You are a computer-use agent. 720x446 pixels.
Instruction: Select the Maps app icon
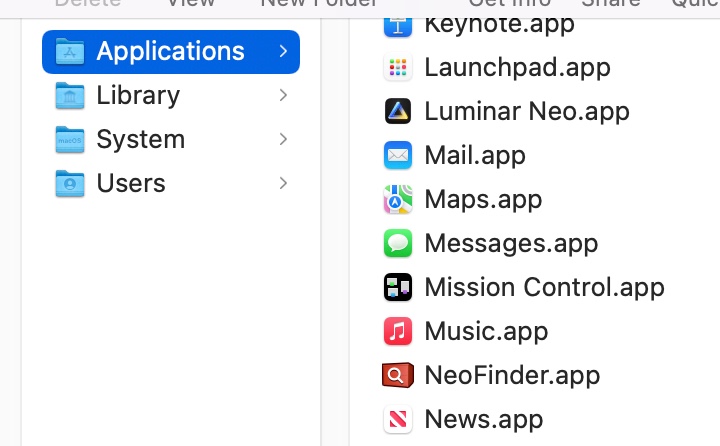coord(398,199)
